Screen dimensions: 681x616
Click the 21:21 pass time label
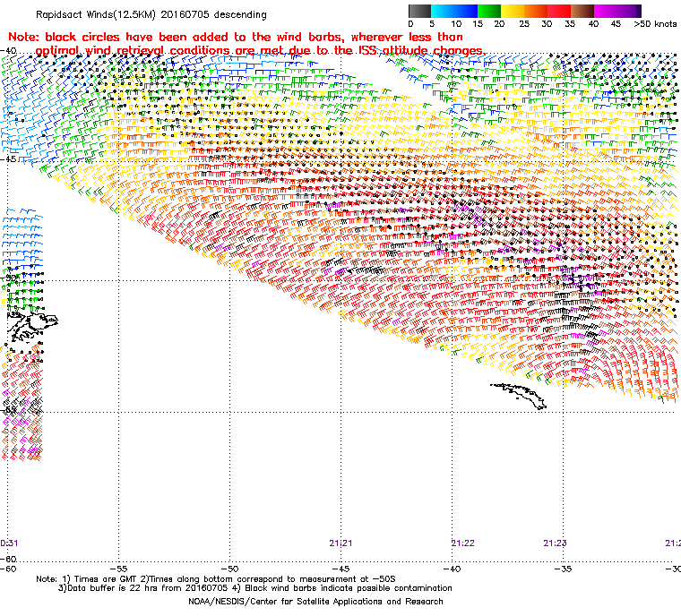coord(340,543)
